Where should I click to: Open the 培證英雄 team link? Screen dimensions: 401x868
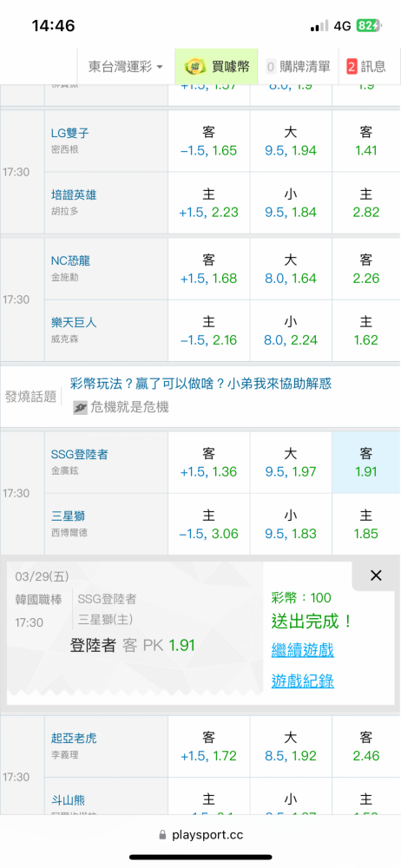[75, 194]
